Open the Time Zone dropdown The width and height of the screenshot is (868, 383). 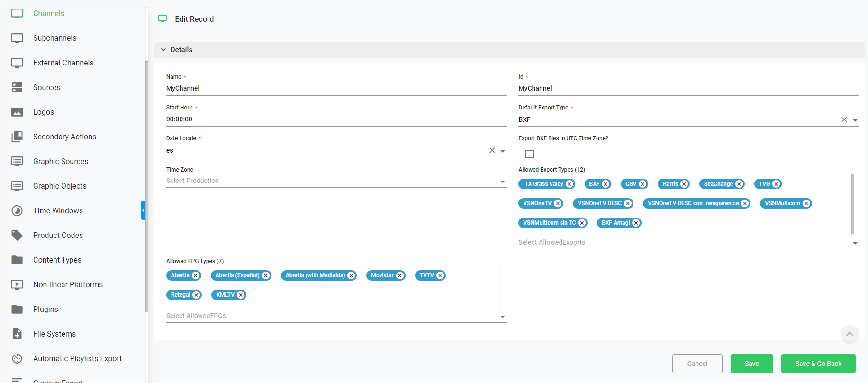click(336, 181)
